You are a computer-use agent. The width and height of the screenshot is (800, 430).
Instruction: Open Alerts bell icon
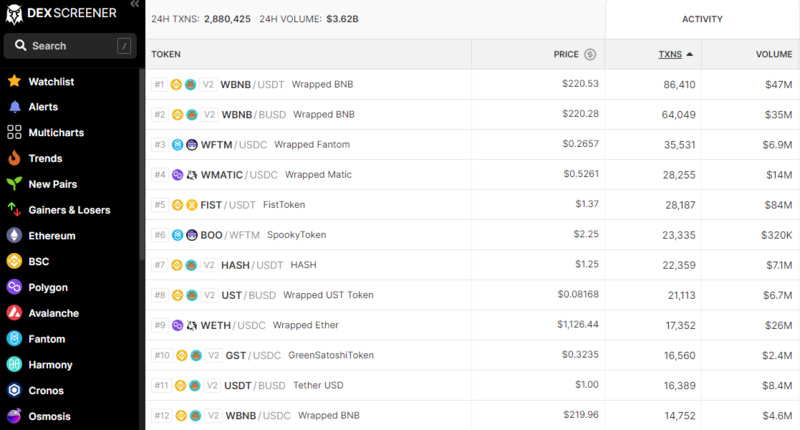point(14,107)
